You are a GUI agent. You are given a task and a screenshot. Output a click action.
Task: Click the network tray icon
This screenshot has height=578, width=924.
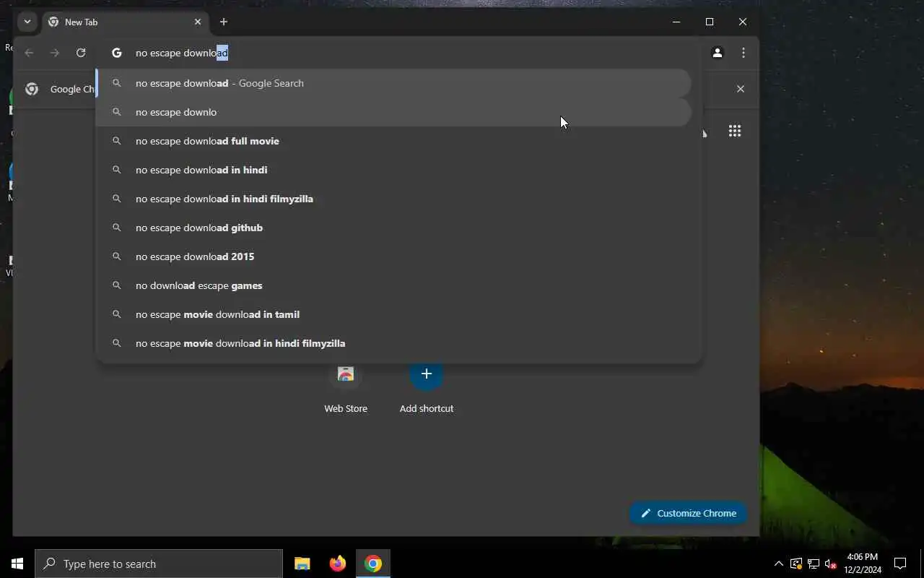813,564
